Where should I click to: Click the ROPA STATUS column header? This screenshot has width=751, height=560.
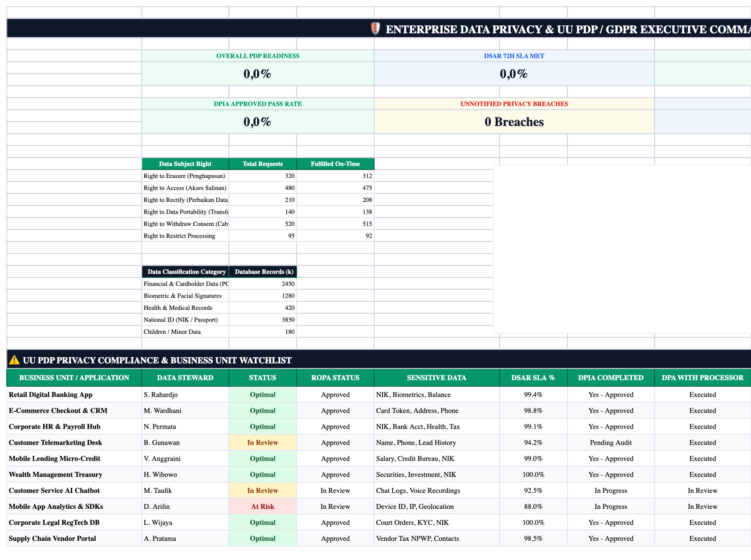click(336, 378)
